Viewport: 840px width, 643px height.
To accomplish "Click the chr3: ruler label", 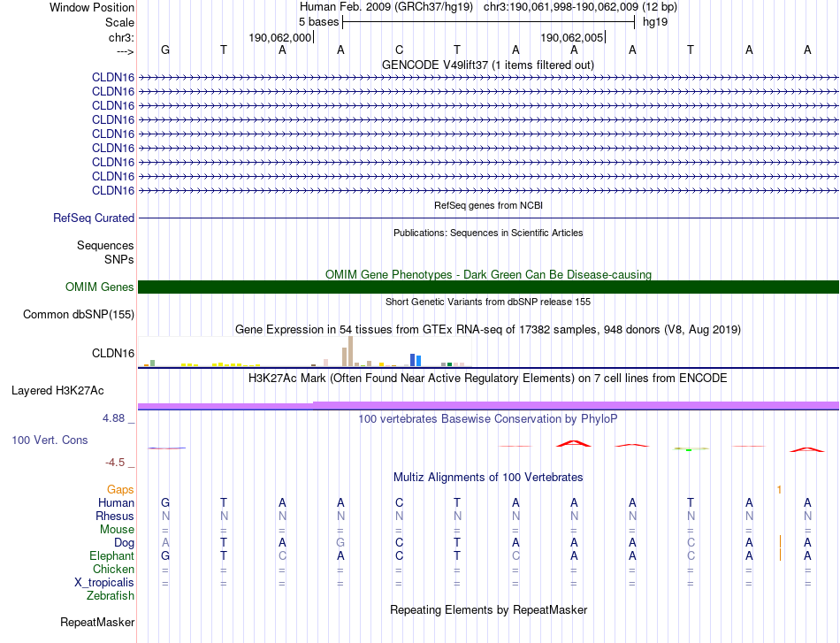I will coord(121,37).
